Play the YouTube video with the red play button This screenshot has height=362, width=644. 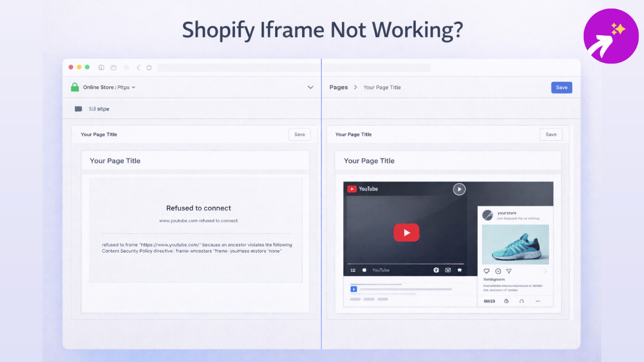pyautogui.click(x=406, y=232)
